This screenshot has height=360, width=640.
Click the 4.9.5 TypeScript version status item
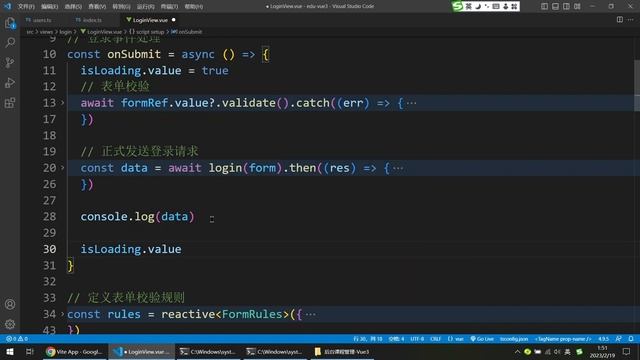(603, 339)
